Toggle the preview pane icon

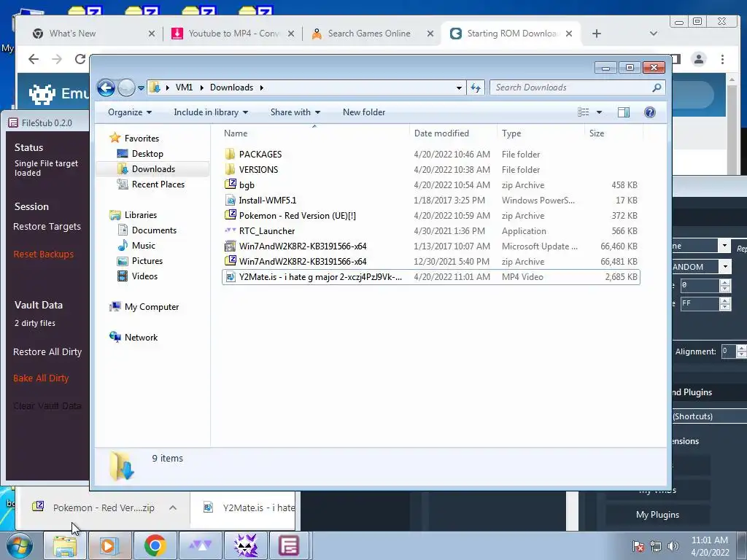624,112
